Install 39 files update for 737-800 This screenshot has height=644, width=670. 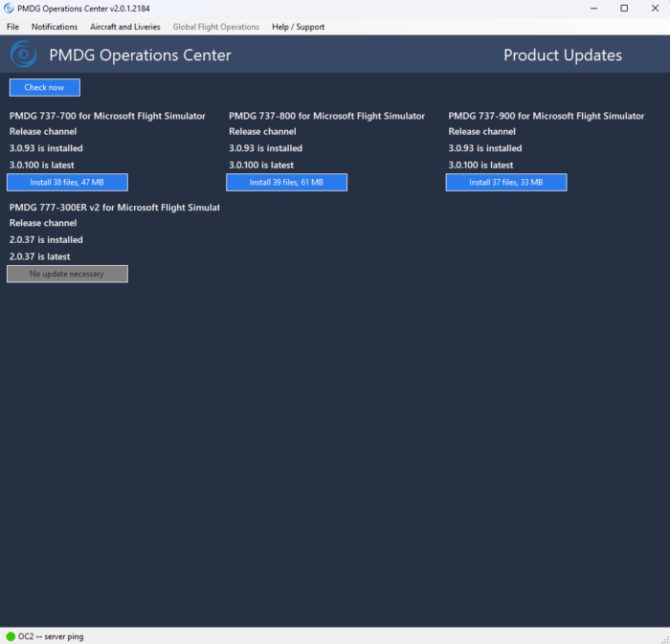click(286, 183)
